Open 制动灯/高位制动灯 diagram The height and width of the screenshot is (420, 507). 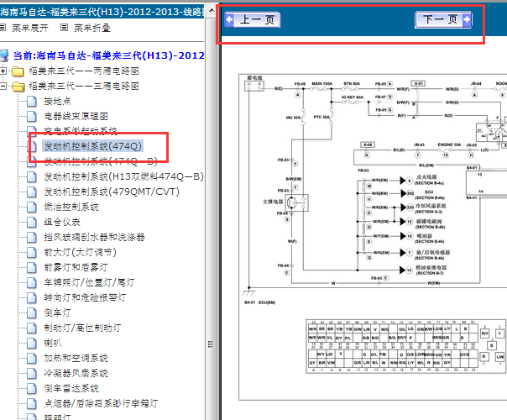coord(82,328)
